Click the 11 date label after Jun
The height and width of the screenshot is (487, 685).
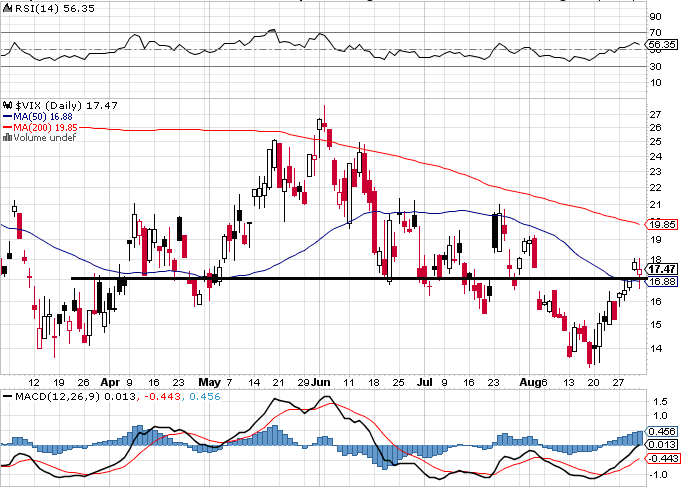point(349,383)
